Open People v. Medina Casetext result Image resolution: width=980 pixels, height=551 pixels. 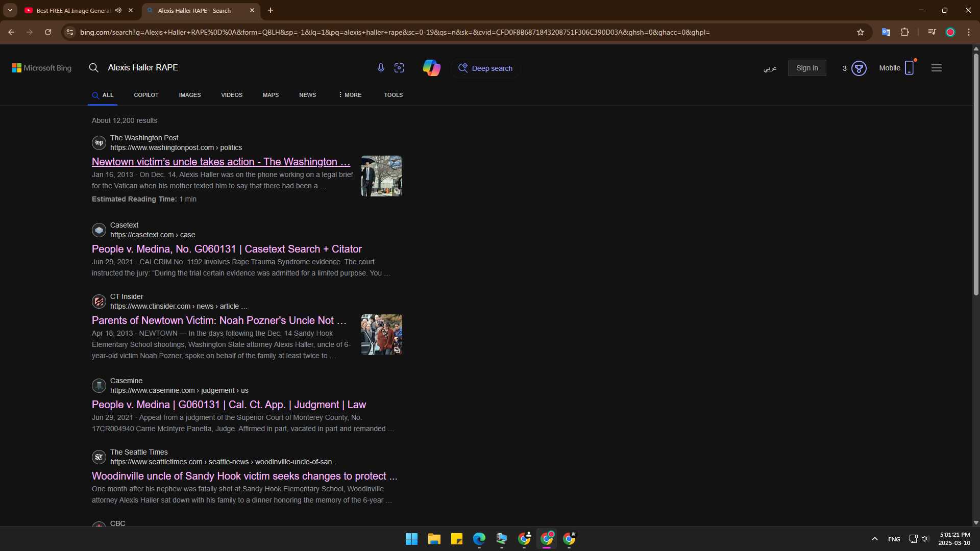coord(227,249)
